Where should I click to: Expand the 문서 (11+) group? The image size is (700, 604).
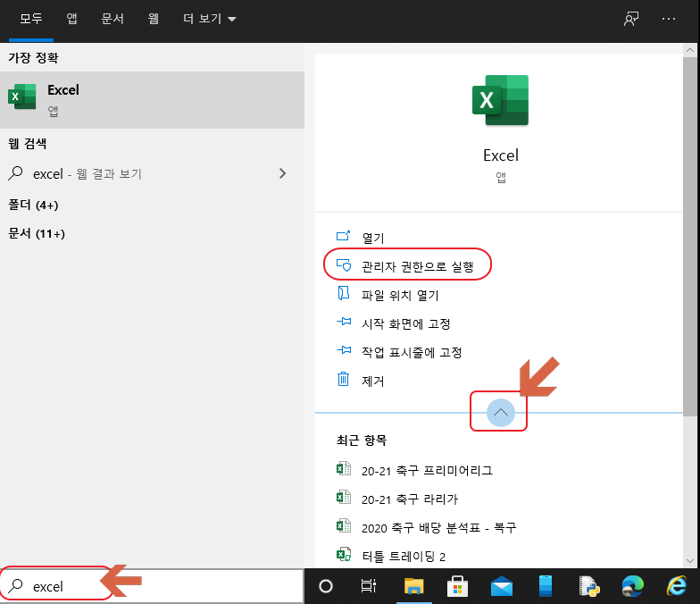(x=37, y=234)
